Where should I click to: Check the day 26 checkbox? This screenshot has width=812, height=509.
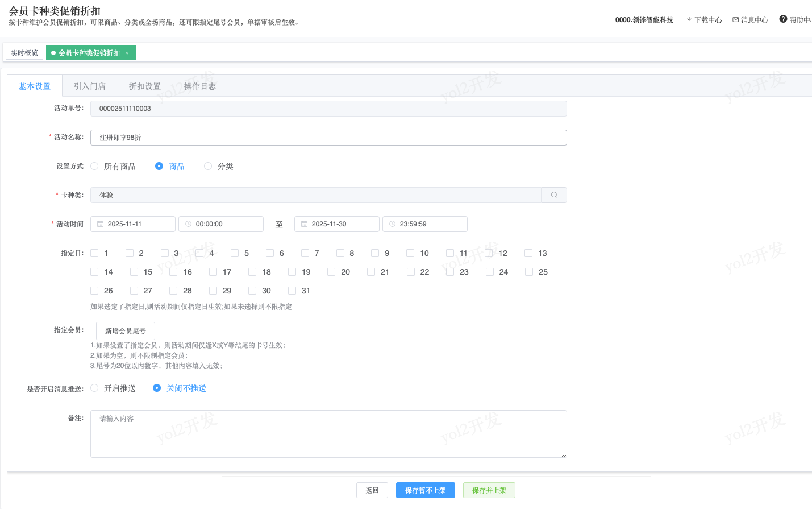point(94,291)
